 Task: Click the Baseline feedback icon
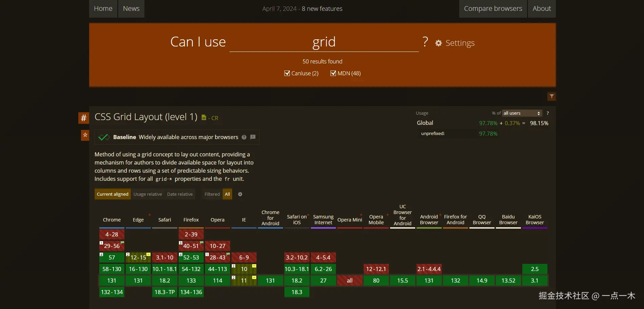point(253,137)
